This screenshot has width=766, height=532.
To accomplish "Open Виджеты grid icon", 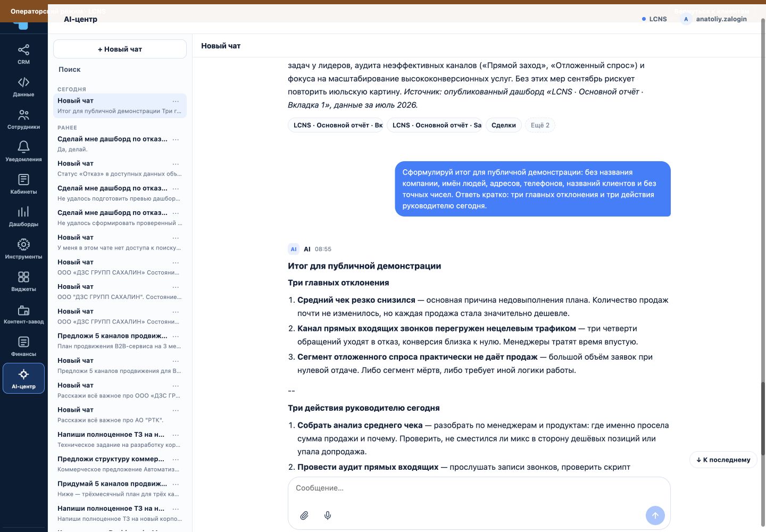I will click(23, 277).
